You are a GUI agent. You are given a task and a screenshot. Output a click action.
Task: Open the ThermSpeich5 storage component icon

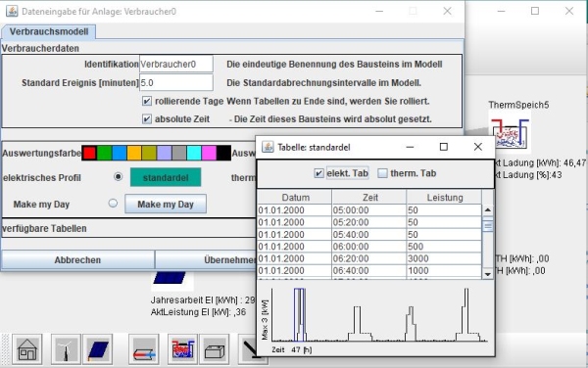(510, 134)
